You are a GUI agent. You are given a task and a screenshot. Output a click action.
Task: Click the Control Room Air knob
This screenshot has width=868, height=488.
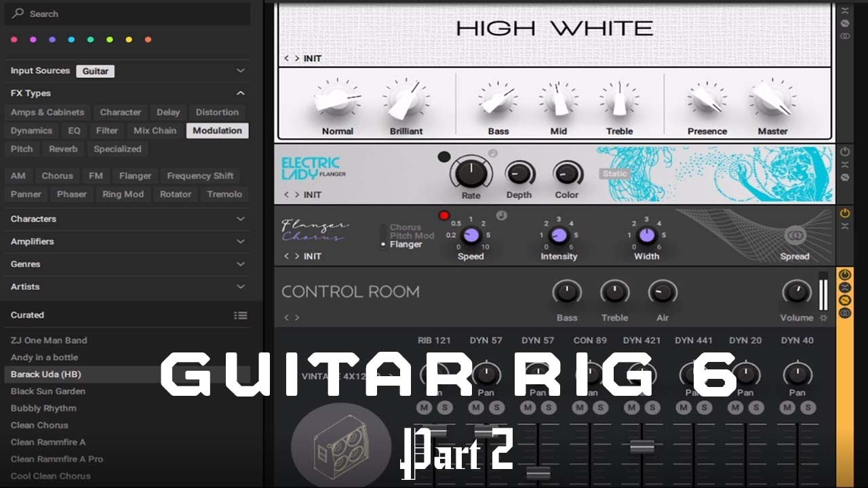(663, 293)
